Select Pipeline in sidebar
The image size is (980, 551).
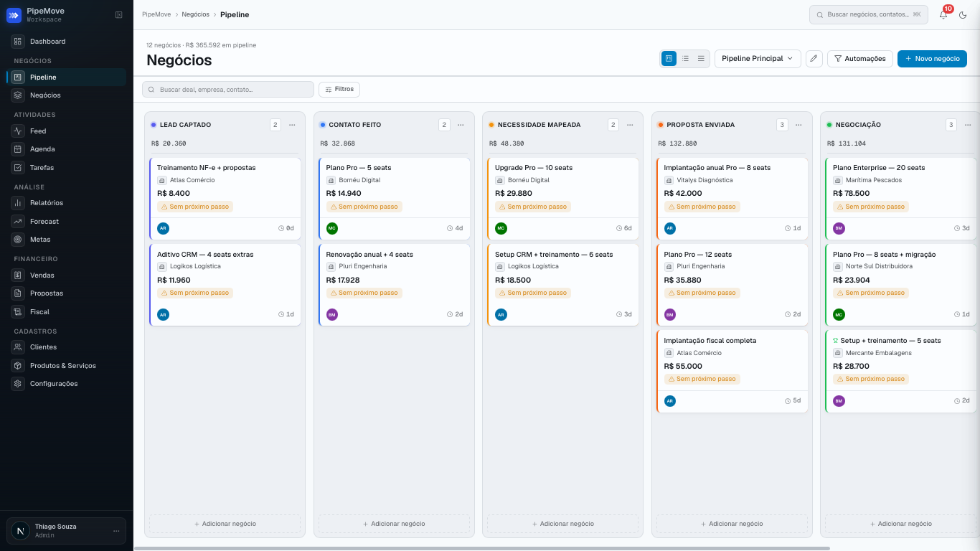pyautogui.click(x=67, y=77)
